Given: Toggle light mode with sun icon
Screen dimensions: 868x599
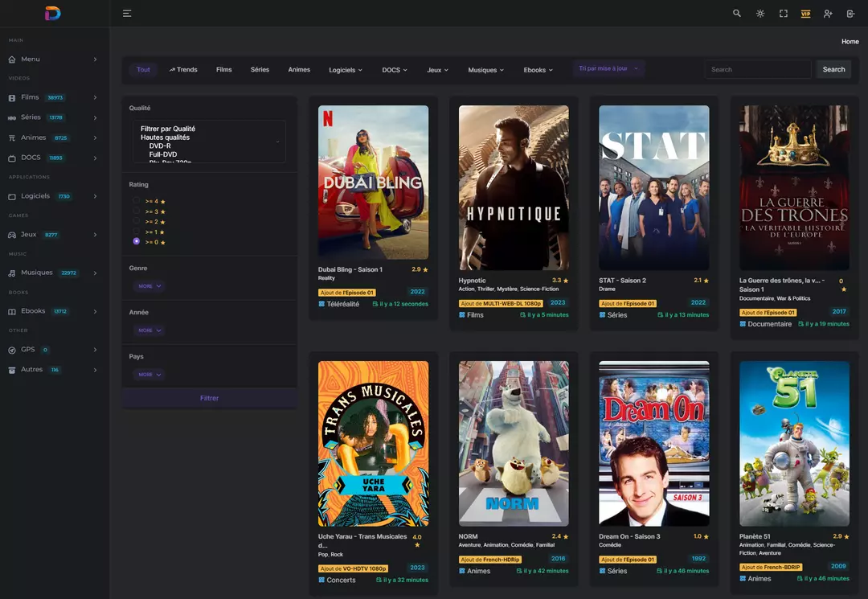Looking at the screenshot, I should [x=760, y=14].
